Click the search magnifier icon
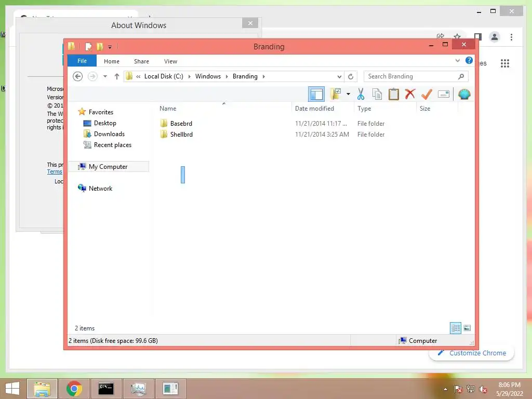Viewport: 532px width, 399px height. coord(461,76)
